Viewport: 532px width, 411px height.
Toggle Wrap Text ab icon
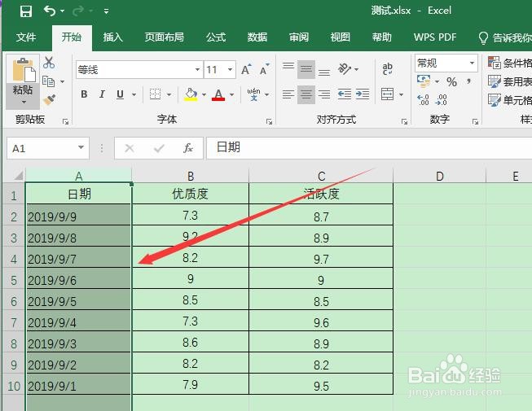tap(388, 69)
